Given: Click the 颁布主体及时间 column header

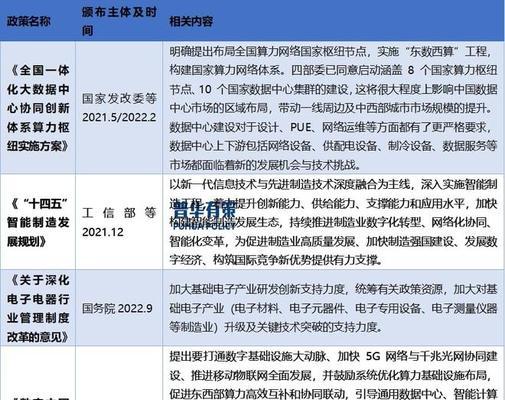Looking at the screenshot, I should [119, 21].
